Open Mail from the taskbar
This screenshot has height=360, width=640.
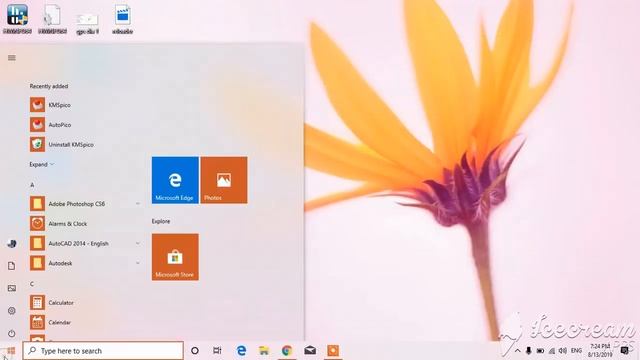(310, 351)
